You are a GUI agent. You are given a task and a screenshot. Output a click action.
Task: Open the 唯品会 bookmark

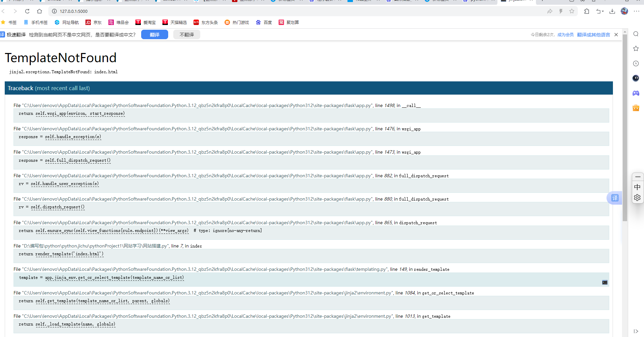click(119, 22)
